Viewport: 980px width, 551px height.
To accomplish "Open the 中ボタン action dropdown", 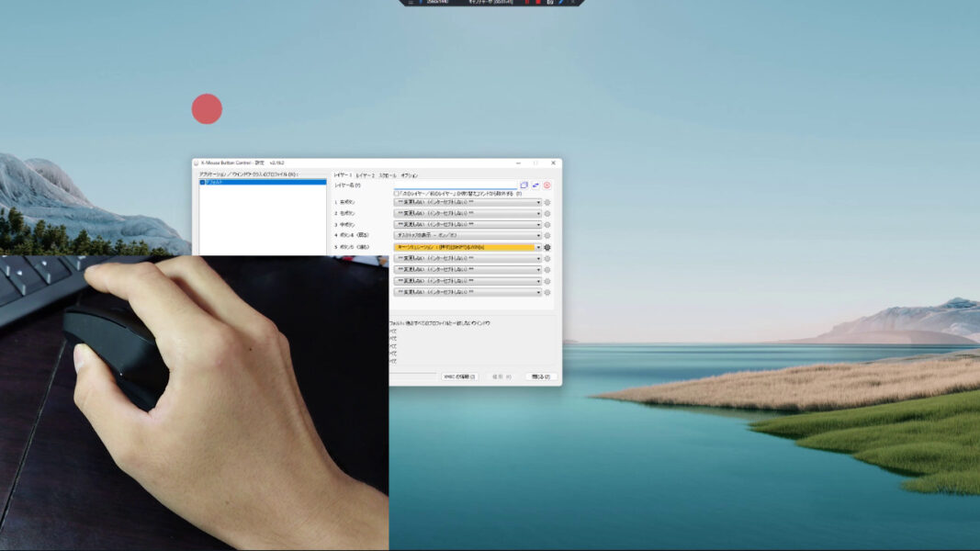I will tap(467, 224).
